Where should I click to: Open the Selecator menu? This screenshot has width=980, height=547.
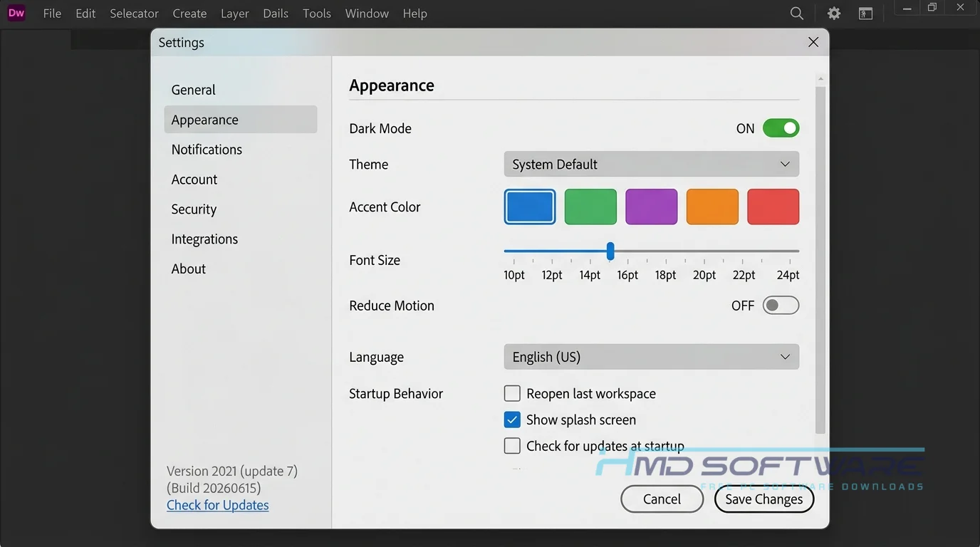point(134,14)
